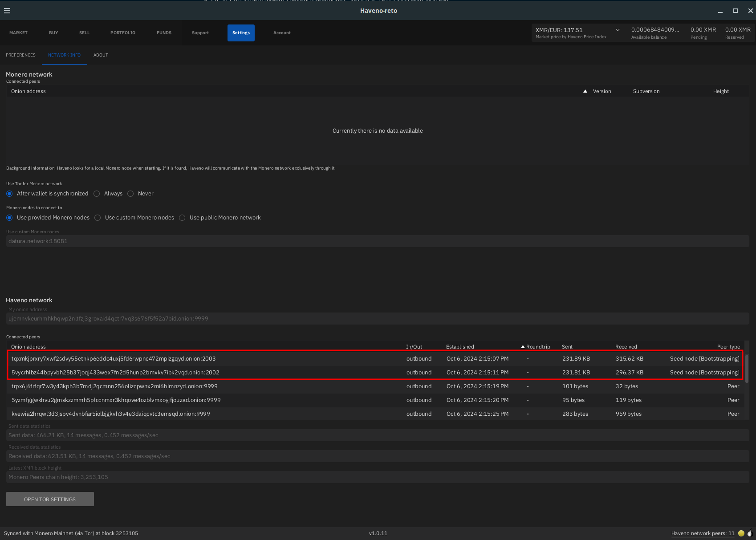Click the yellow network status indicator
756x540 pixels.
point(741,533)
